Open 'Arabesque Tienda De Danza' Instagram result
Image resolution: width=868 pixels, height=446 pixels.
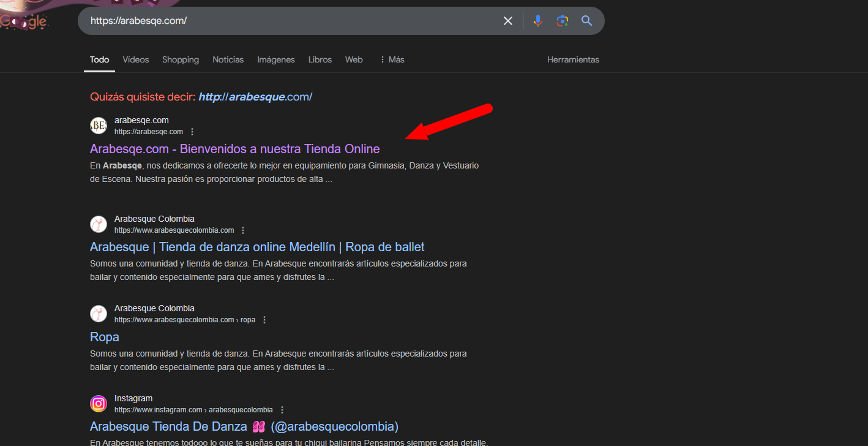(244, 426)
